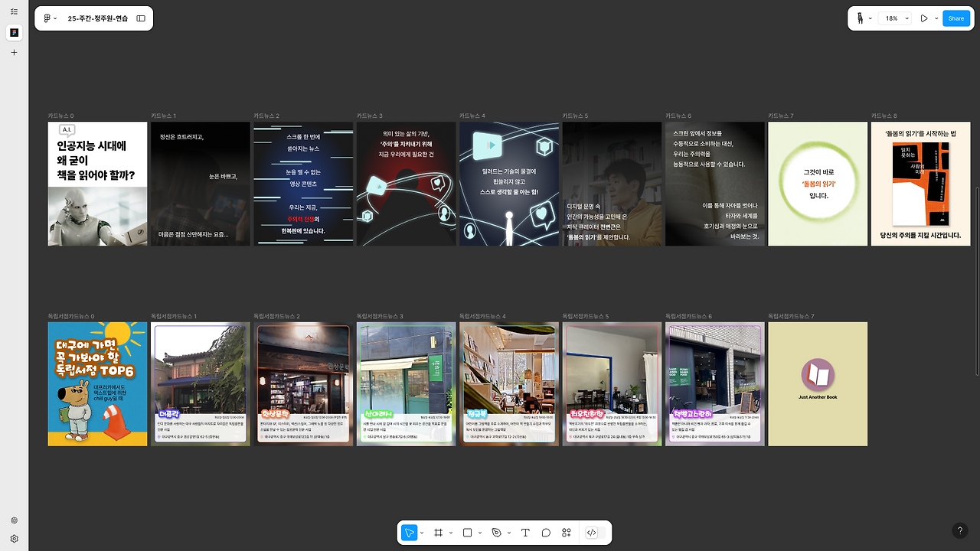Select the 카드뉴스 4 frame label
The height and width of the screenshot is (551, 980).
click(472, 116)
